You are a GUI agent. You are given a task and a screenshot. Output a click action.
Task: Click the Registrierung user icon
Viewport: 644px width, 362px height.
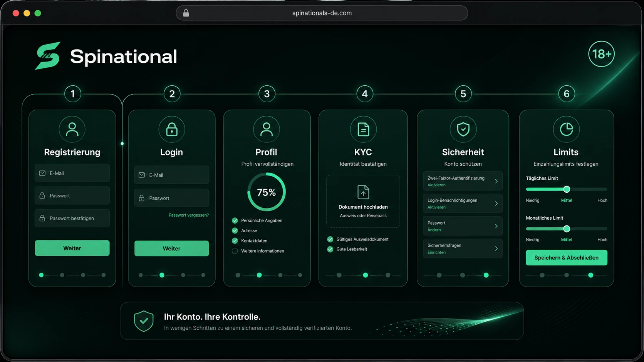point(72,129)
